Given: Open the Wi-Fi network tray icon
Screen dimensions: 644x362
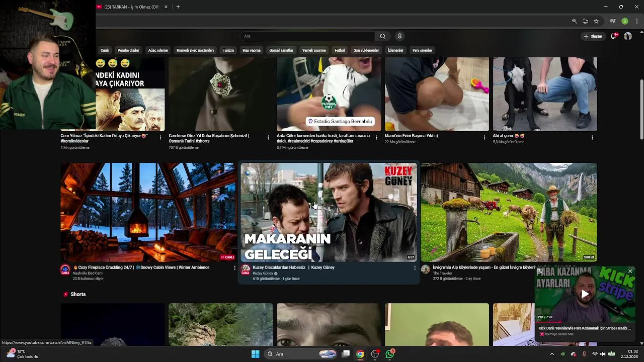Looking at the screenshot, I should pyautogui.click(x=594, y=354).
